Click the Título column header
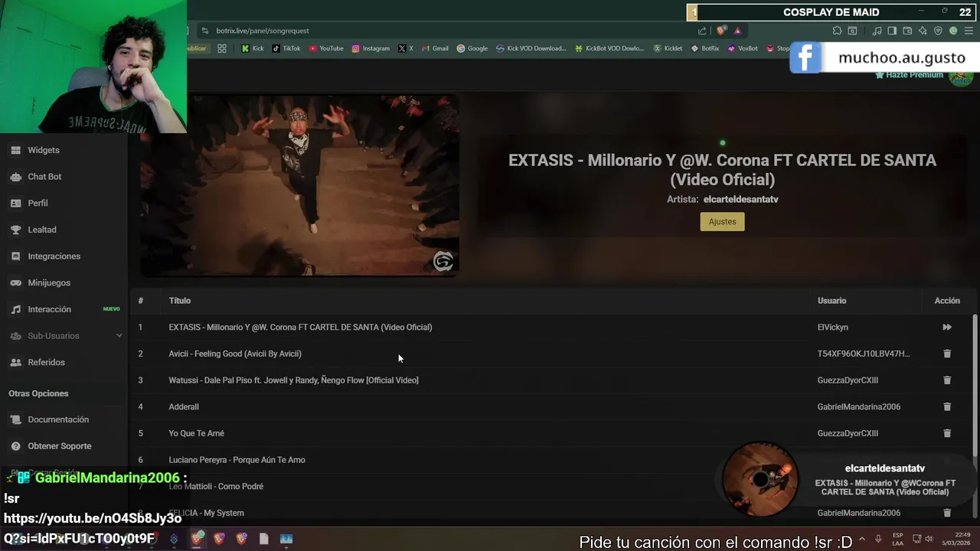Viewport: 980px width, 551px height. [180, 301]
